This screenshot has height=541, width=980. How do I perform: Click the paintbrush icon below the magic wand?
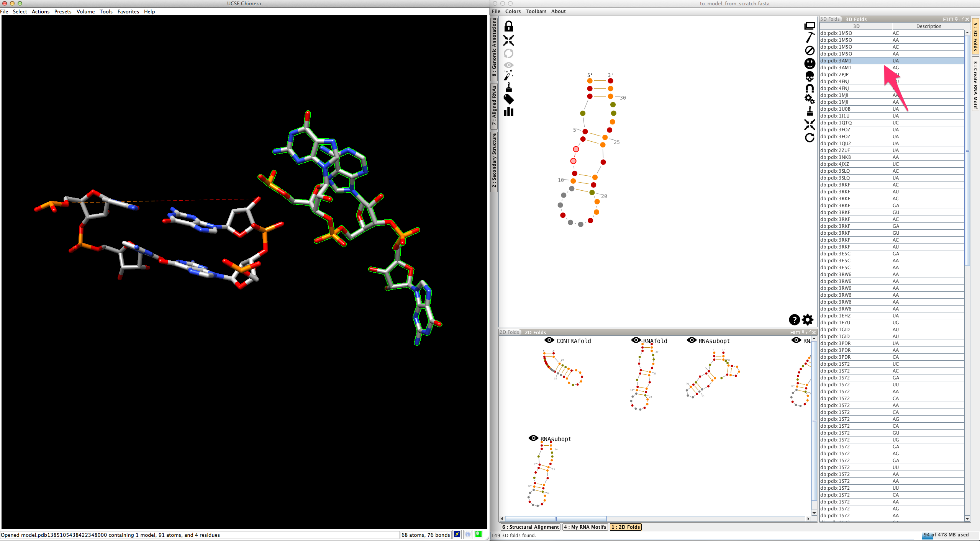point(508,87)
